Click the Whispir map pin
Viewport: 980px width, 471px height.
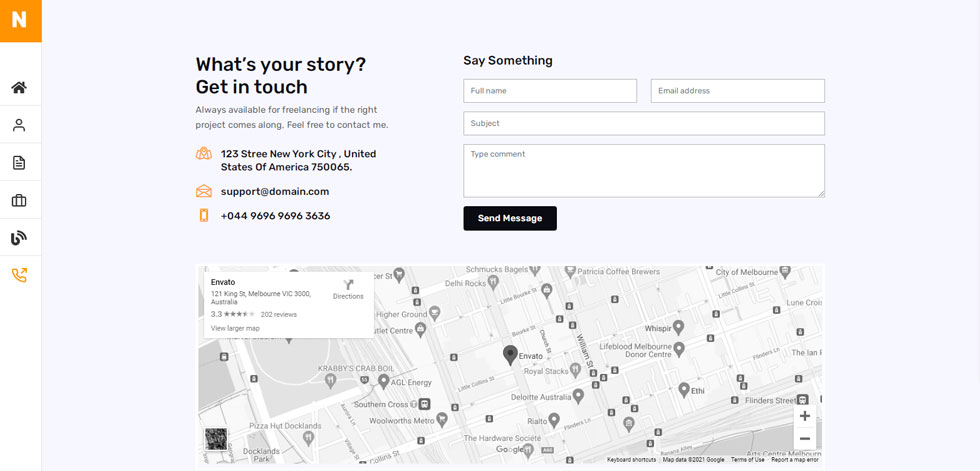tap(678, 327)
